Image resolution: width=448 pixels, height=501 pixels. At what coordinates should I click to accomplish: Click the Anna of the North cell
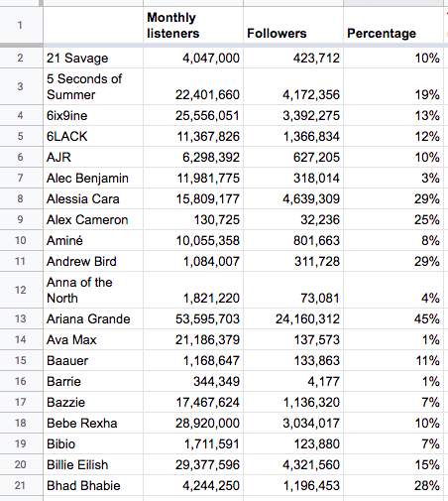click(93, 290)
